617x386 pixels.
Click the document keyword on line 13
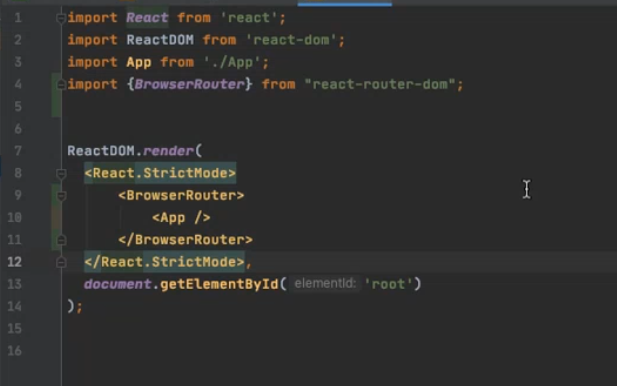[x=118, y=284]
